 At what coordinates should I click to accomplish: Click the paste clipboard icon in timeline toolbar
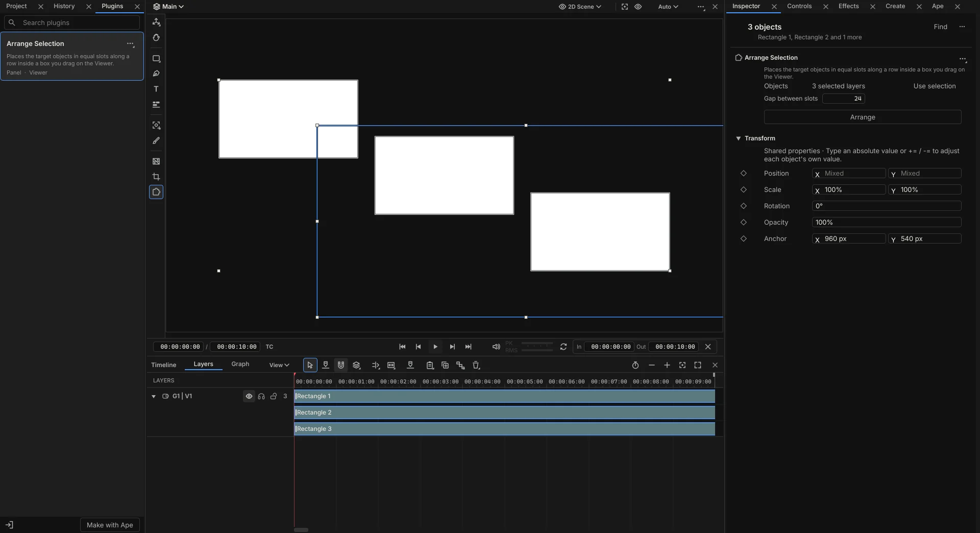click(430, 365)
